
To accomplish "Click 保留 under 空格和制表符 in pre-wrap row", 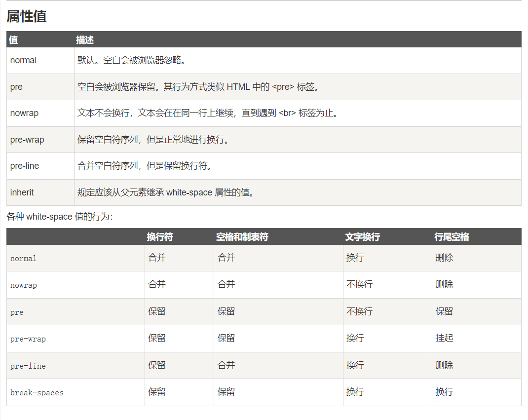I will click(x=226, y=338).
